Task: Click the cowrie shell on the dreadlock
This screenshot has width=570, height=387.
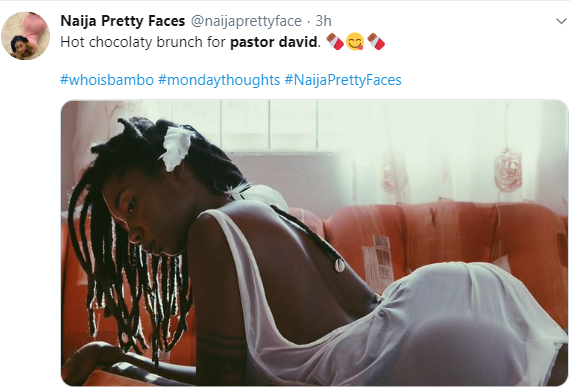Action: [340, 265]
